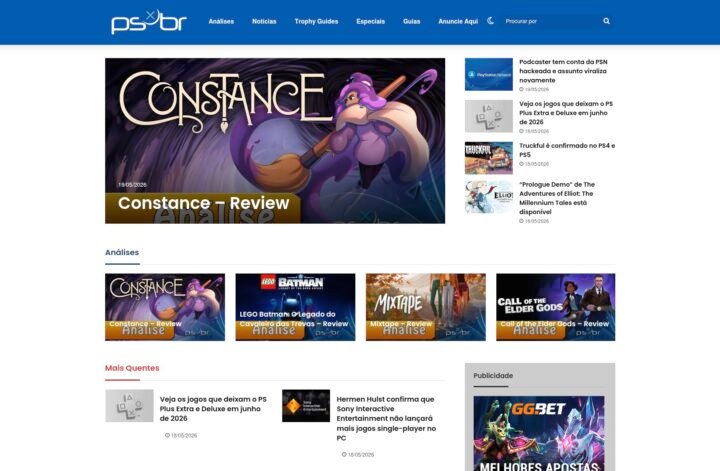The width and height of the screenshot is (720, 471).
Task: Click the GGBET advertisement banner
Action: click(539, 433)
